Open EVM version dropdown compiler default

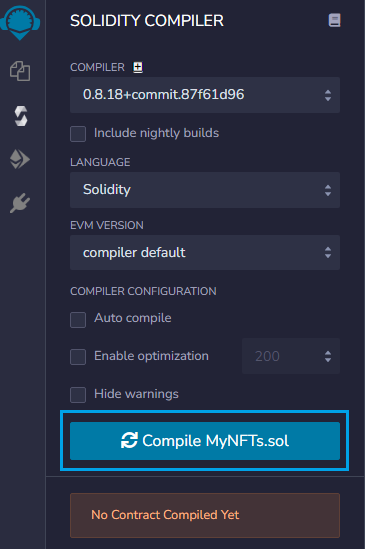(205, 252)
